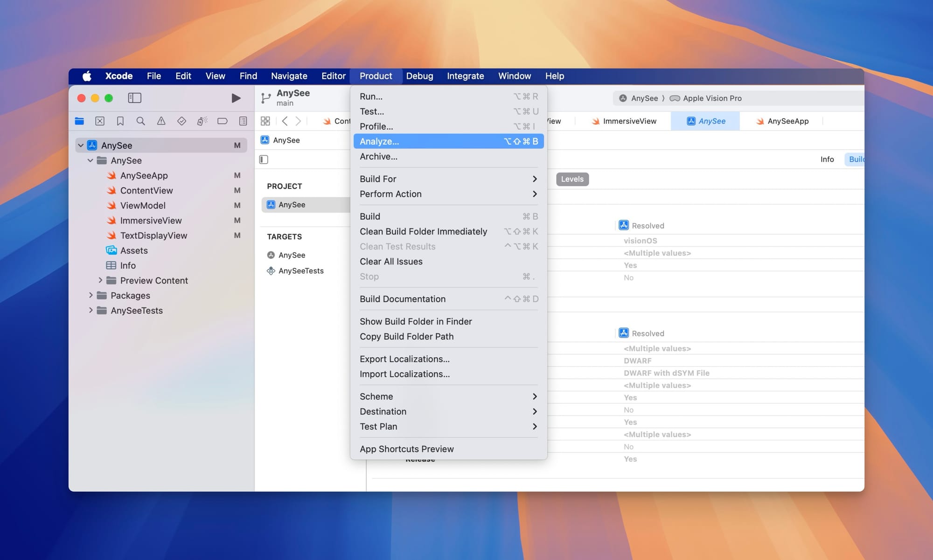Open the bookmark navigator icon
933x560 pixels.
120,121
